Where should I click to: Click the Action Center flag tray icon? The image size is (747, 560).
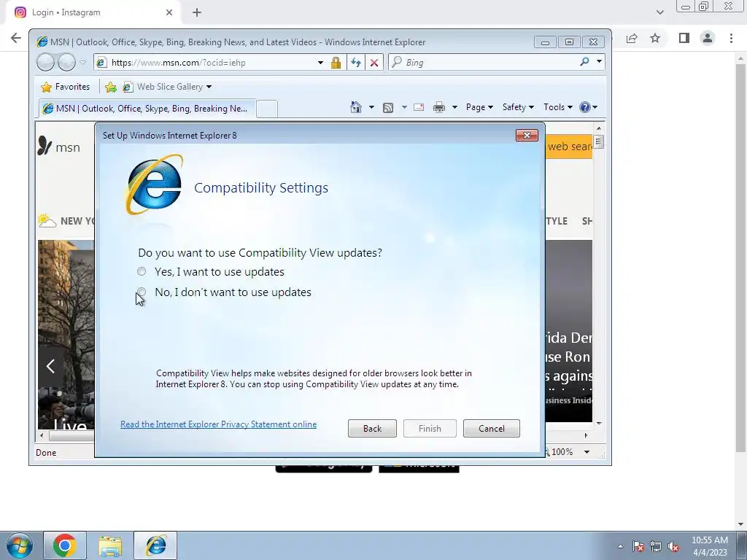click(x=638, y=546)
